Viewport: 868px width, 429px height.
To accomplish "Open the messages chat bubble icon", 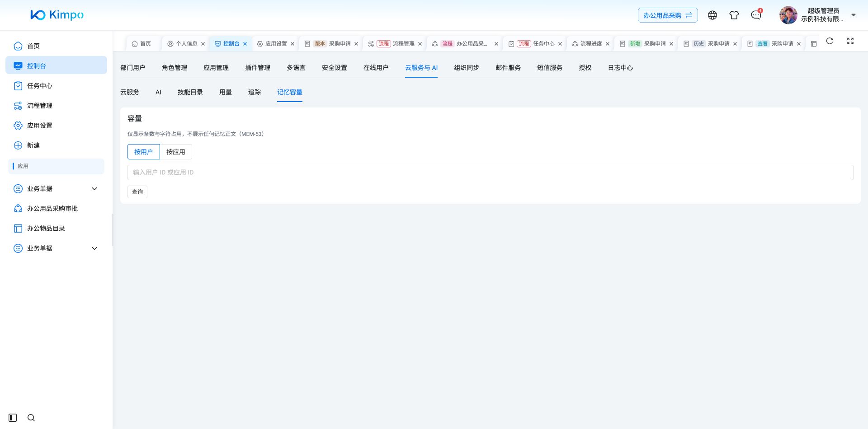I will [756, 15].
